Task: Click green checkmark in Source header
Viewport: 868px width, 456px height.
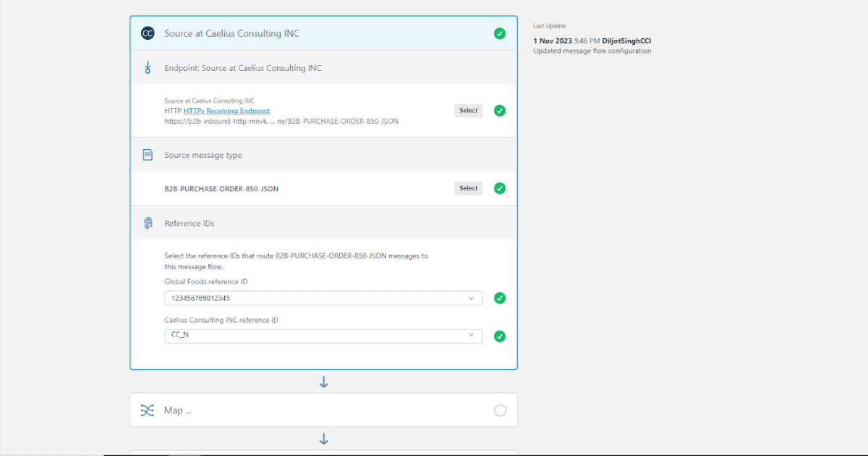Action: pos(500,33)
